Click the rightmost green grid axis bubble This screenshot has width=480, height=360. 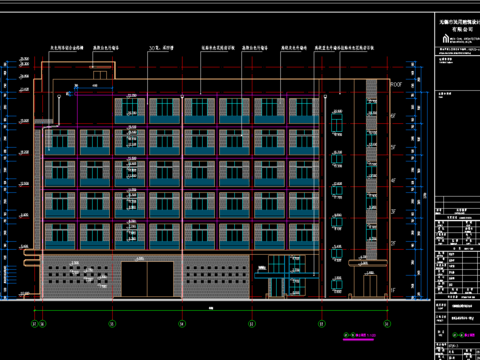click(387, 324)
